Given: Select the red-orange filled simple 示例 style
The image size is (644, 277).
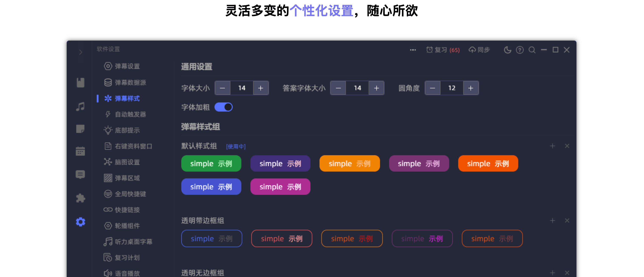Looking at the screenshot, I should [x=488, y=164].
